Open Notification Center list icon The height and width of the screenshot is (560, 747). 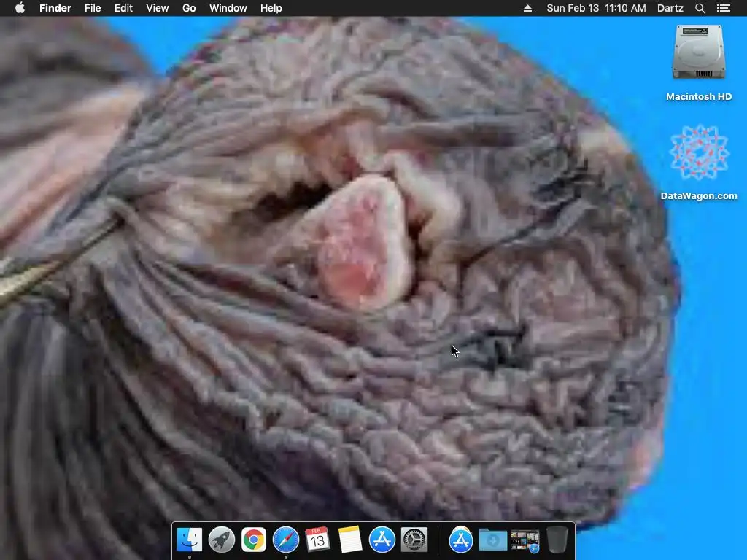(x=723, y=8)
